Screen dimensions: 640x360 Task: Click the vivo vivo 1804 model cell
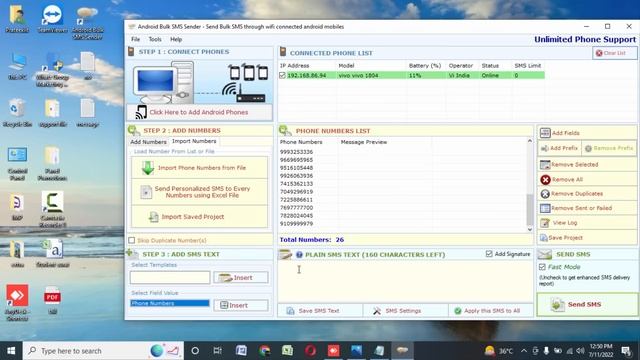pyautogui.click(x=358, y=76)
